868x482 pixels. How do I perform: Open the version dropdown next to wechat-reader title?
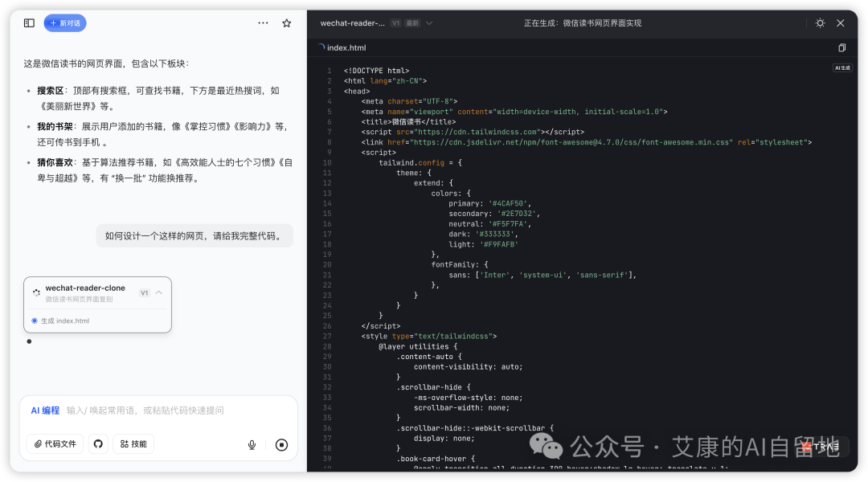(429, 23)
